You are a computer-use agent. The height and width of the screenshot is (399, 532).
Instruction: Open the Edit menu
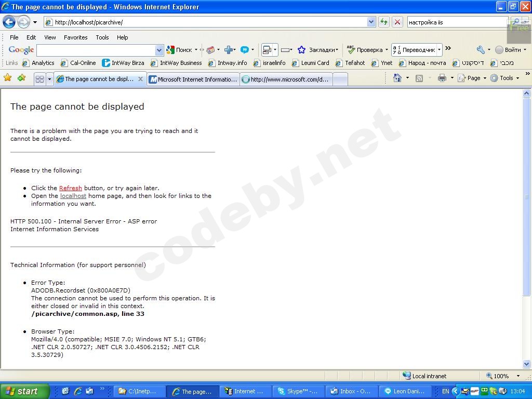pyautogui.click(x=31, y=37)
